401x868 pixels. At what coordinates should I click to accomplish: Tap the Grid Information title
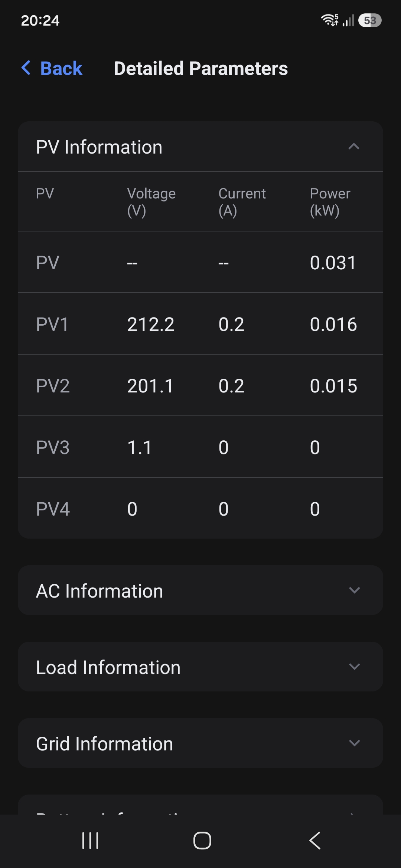(105, 744)
